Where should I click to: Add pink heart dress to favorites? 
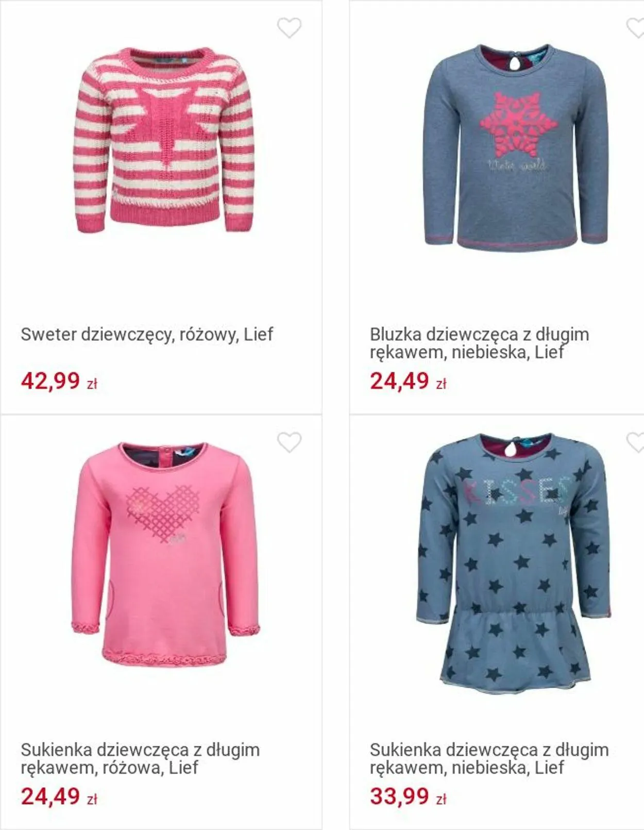click(289, 442)
